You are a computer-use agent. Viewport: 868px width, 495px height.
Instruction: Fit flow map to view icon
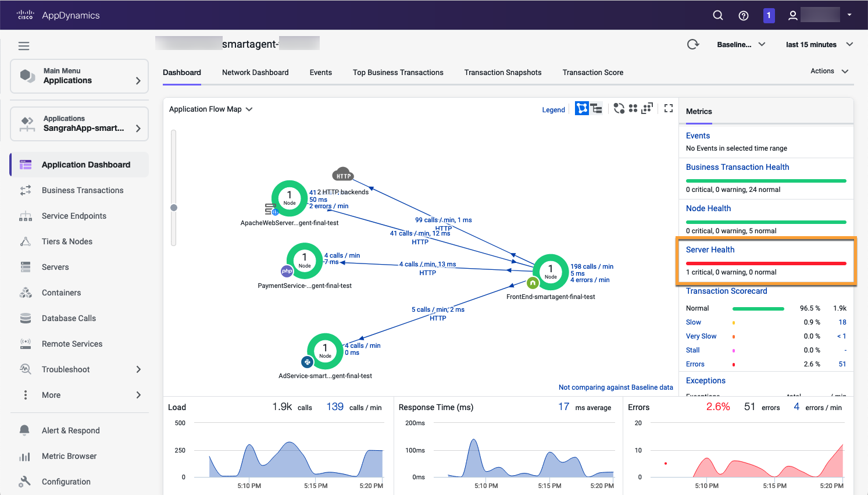(647, 108)
